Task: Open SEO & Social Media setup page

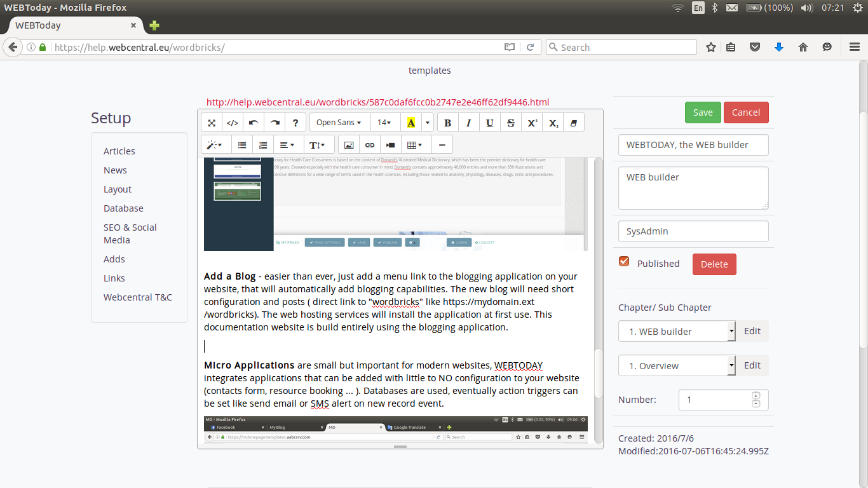Action: tap(130, 234)
